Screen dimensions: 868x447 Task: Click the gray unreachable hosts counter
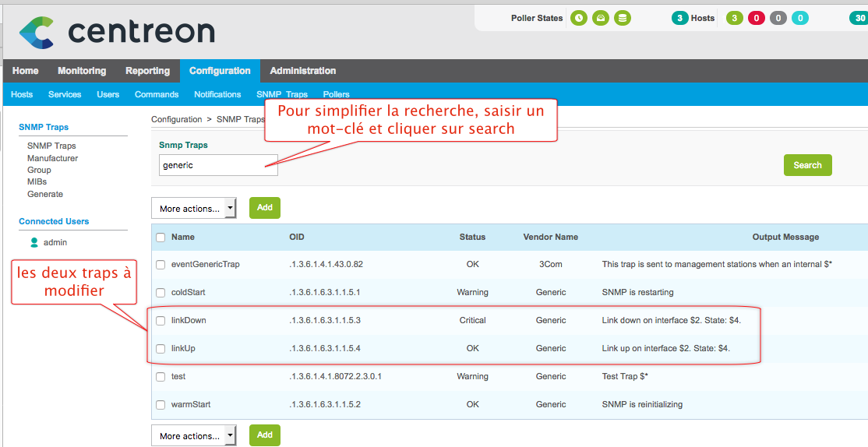tap(778, 18)
